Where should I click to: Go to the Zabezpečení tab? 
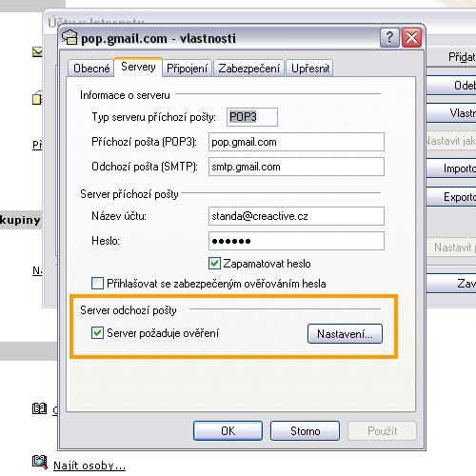pyautogui.click(x=248, y=69)
